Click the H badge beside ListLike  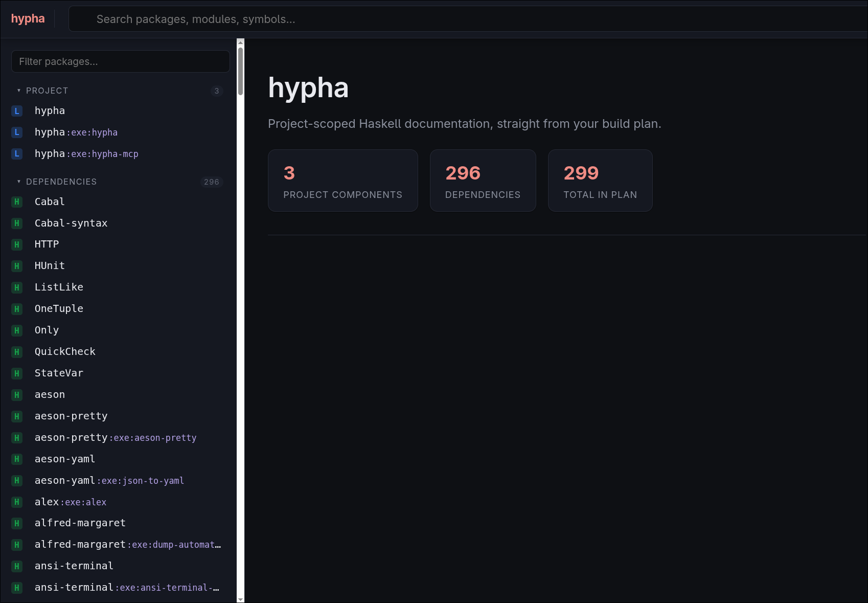point(17,287)
